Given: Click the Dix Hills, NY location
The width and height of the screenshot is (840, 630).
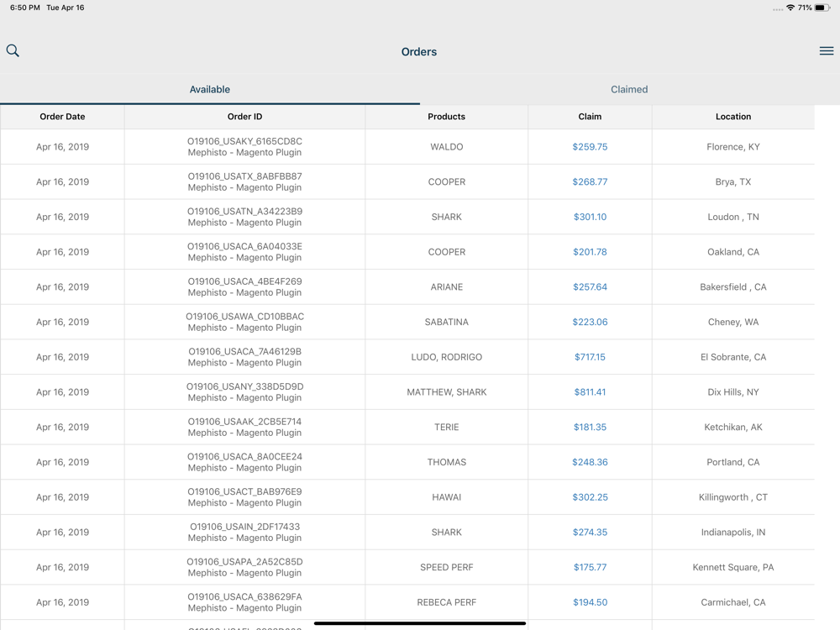Looking at the screenshot, I should tap(733, 392).
